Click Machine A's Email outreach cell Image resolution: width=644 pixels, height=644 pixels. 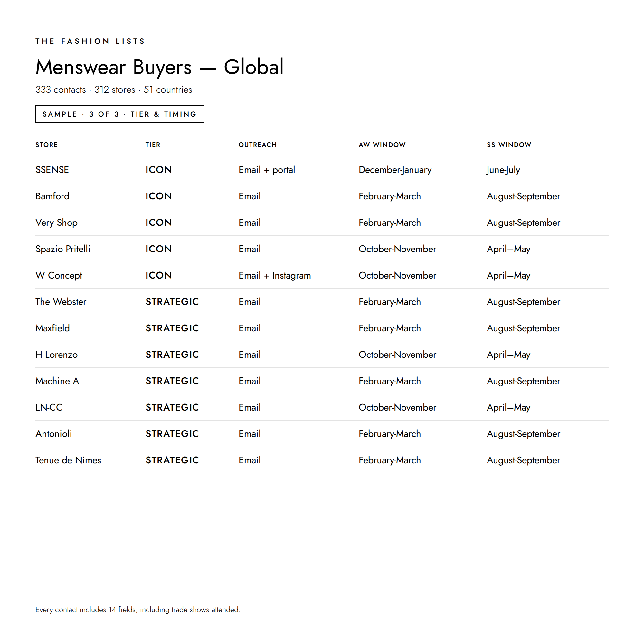pyautogui.click(x=250, y=381)
